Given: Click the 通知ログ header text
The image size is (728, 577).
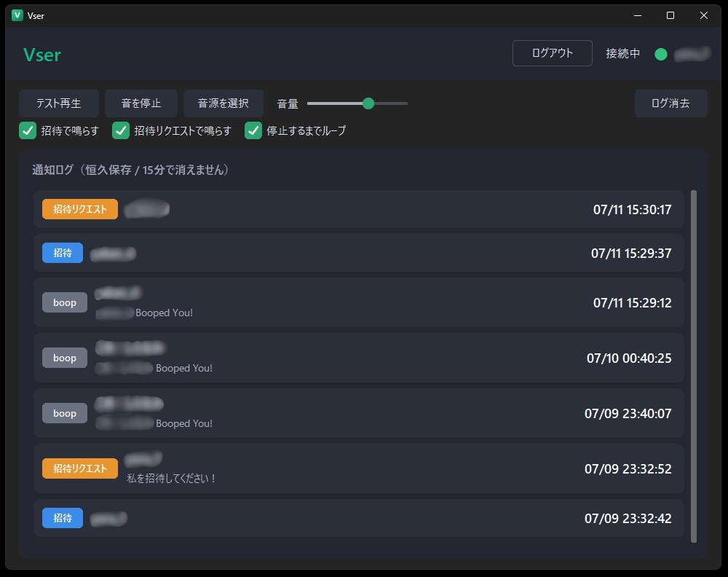Looking at the screenshot, I should pyautogui.click(x=130, y=170).
